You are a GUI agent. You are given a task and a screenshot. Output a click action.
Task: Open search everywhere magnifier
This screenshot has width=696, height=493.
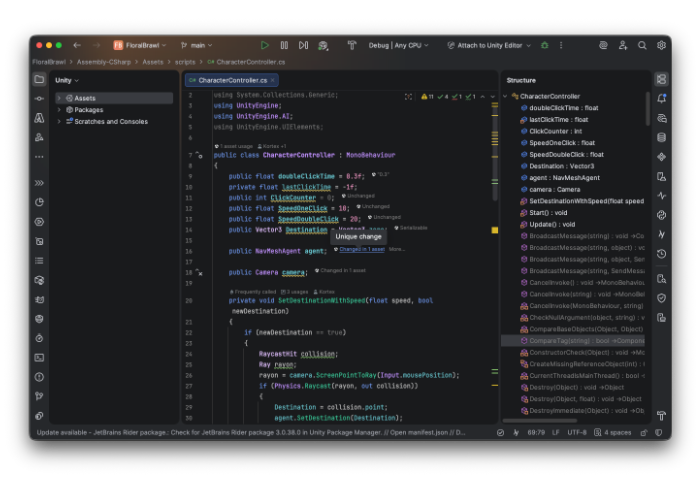tap(642, 45)
